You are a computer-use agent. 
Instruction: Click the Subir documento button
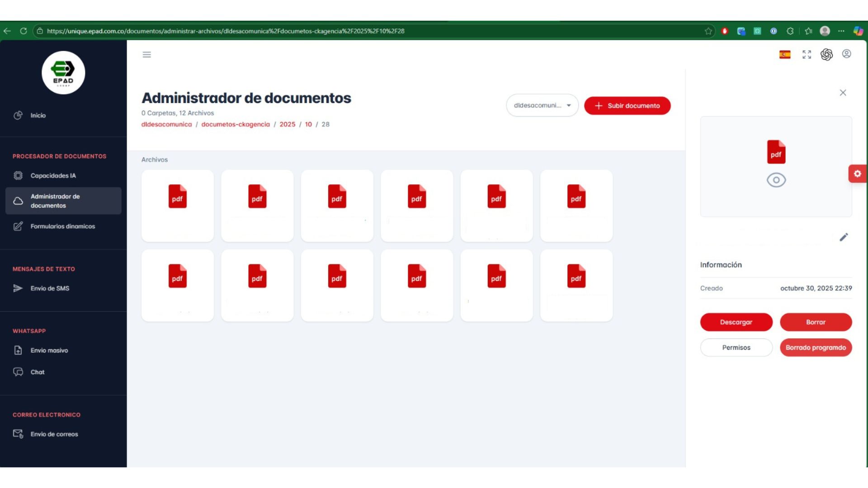coord(627,105)
